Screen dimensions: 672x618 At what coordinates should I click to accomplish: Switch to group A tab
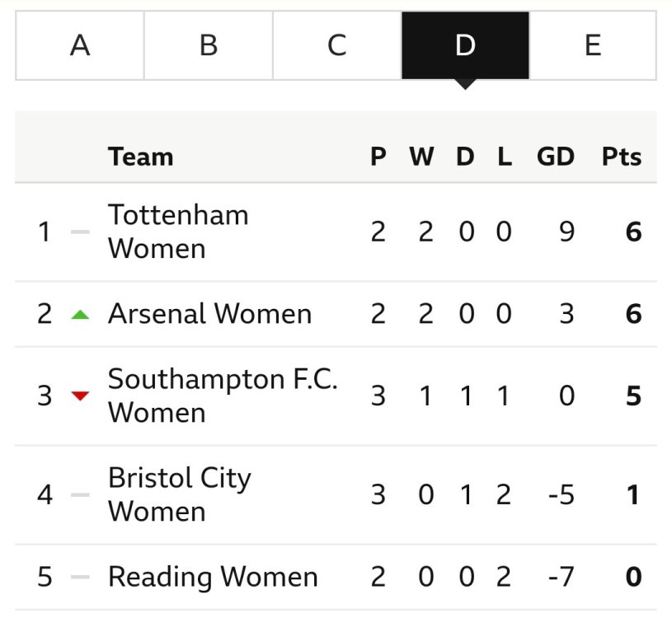pyautogui.click(x=80, y=45)
